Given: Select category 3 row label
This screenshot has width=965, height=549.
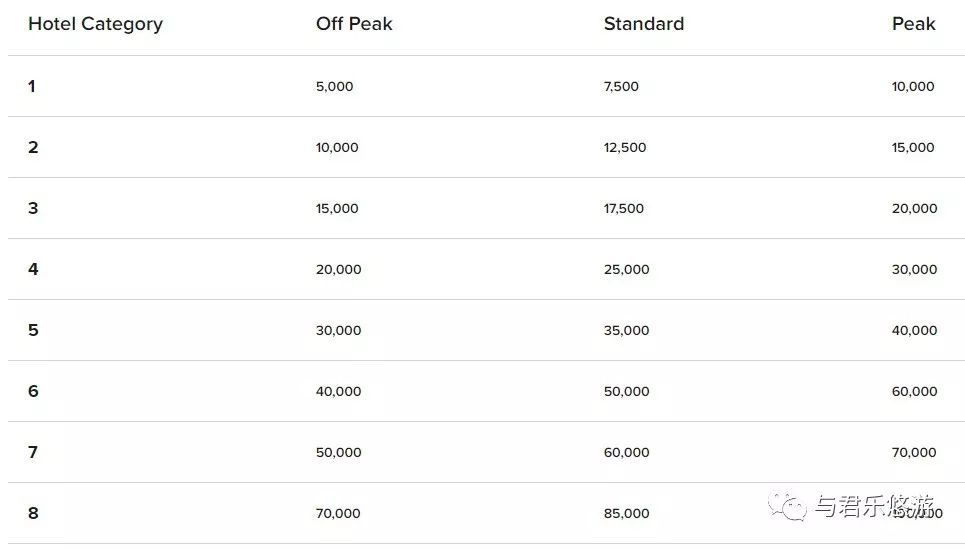Looking at the screenshot, I should click(33, 208).
